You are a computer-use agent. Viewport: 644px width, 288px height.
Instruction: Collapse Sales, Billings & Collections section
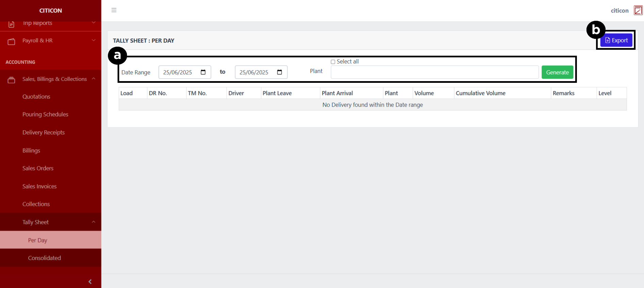pyautogui.click(x=94, y=79)
